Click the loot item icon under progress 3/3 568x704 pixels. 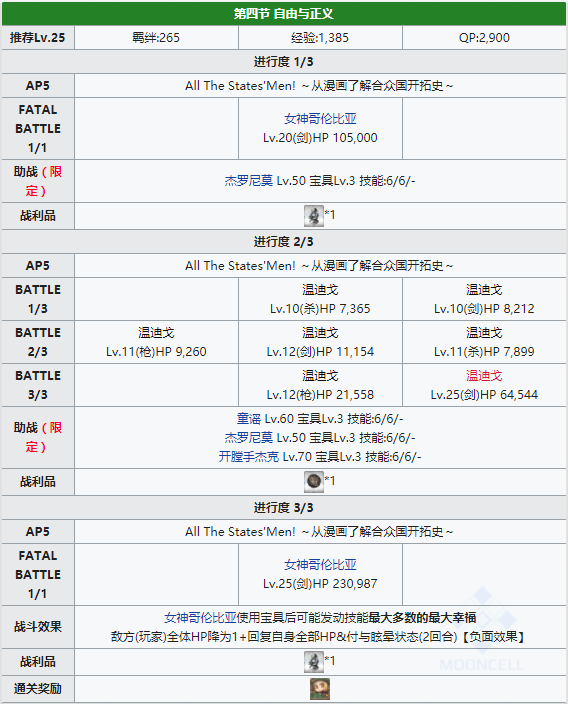tap(313, 662)
